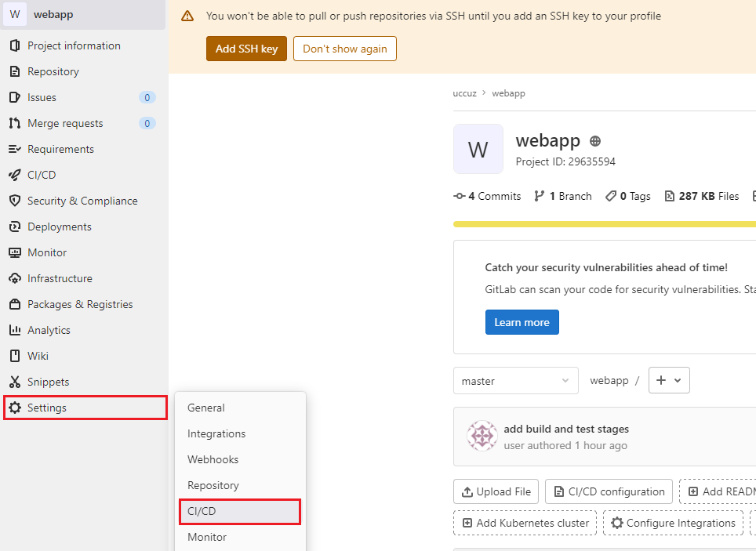The width and height of the screenshot is (756, 551).
Task: Click the CI/CD rocket icon in sidebar
Action: pos(14,175)
